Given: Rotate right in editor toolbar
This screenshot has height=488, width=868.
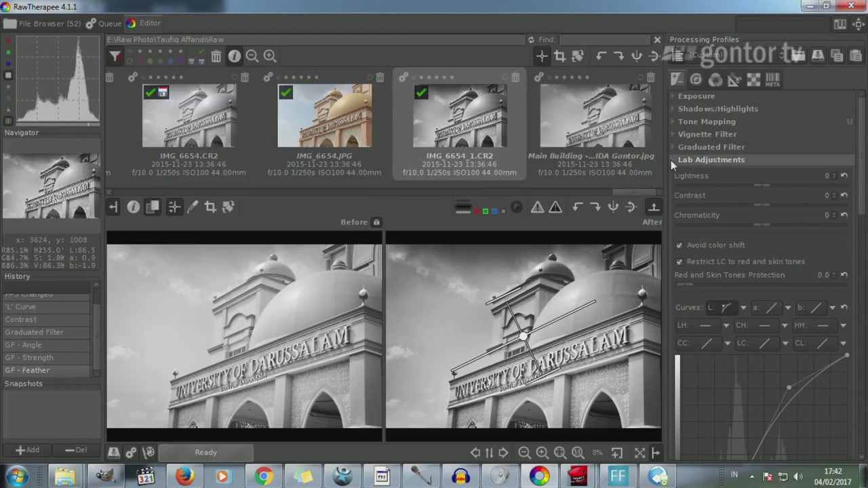Looking at the screenshot, I should click(595, 207).
